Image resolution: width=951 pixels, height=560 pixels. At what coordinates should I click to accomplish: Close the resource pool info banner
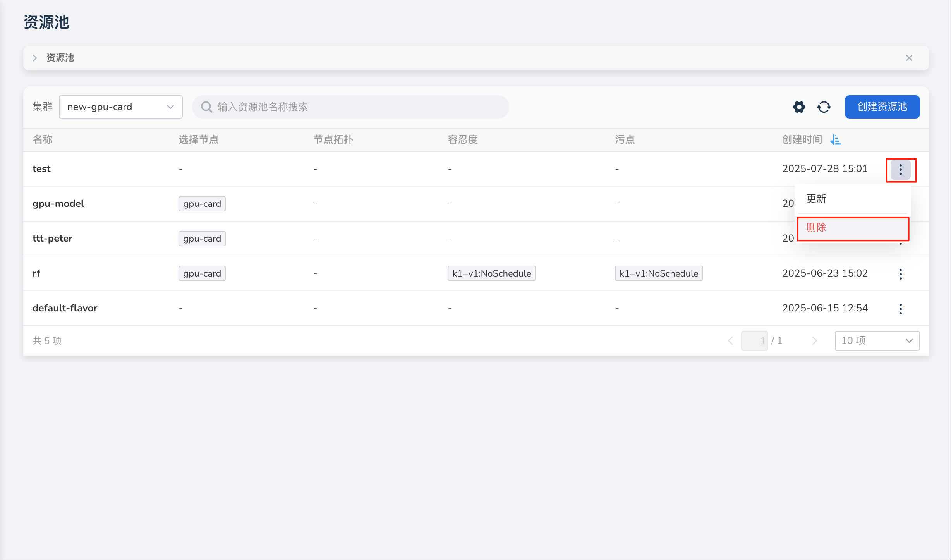[909, 58]
